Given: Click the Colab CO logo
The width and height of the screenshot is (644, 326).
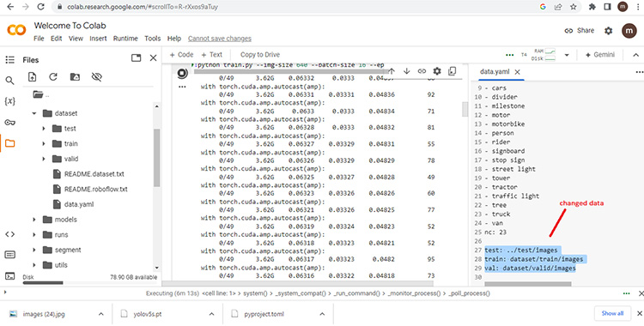Looking at the screenshot, I should click(x=16, y=30).
